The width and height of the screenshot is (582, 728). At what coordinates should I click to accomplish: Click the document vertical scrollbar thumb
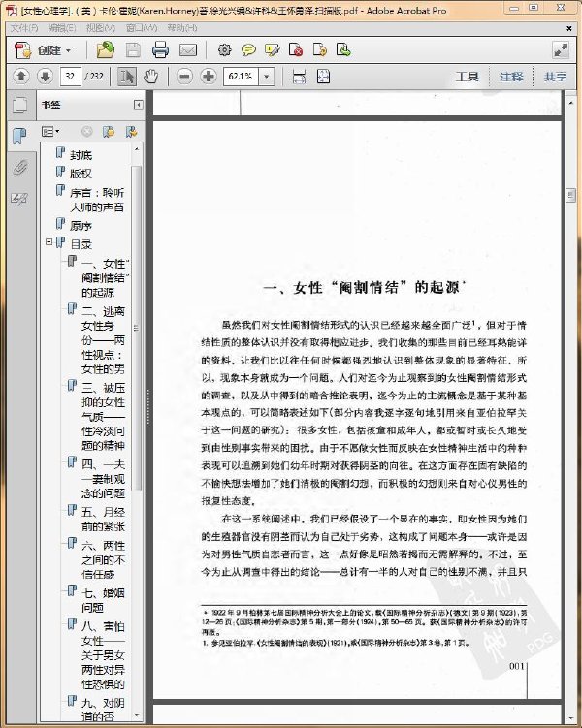[x=571, y=196]
